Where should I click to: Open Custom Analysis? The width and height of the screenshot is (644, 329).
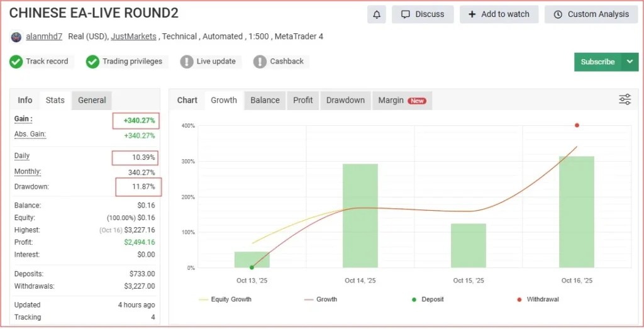[591, 14]
